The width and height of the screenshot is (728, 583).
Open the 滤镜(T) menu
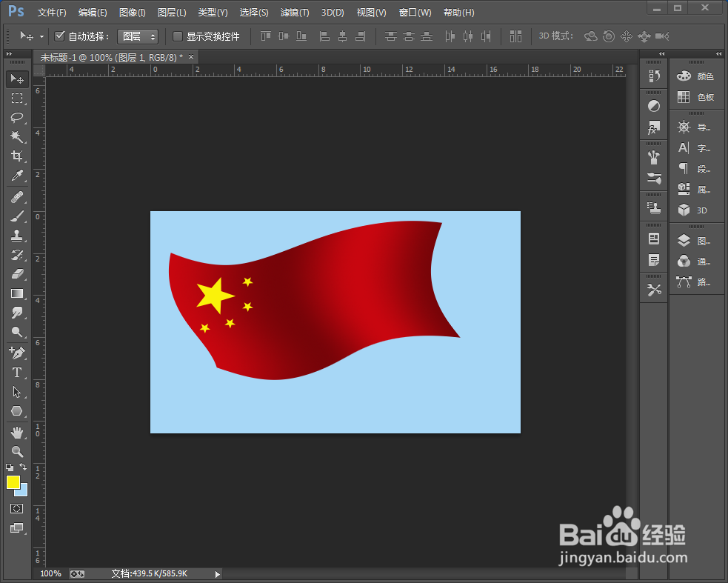point(295,13)
